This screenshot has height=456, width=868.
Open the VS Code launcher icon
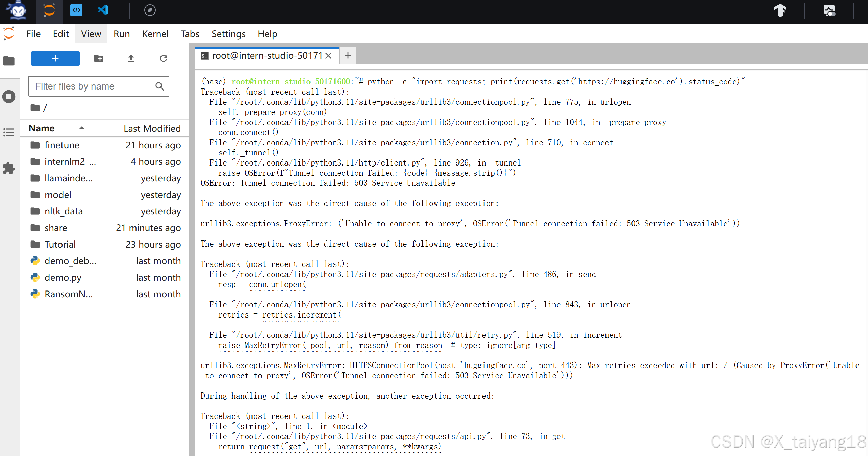click(x=103, y=10)
